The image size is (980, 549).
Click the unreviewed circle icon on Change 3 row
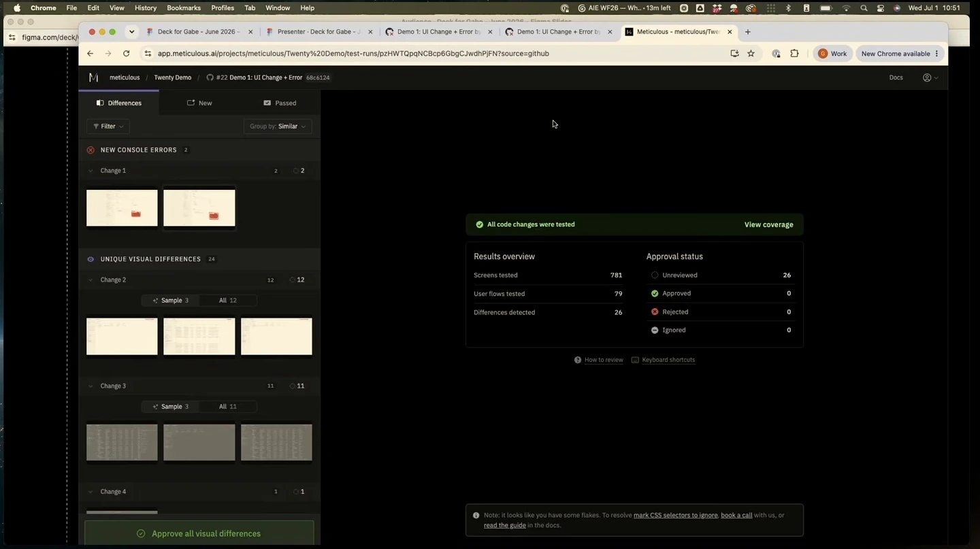(x=293, y=386)
